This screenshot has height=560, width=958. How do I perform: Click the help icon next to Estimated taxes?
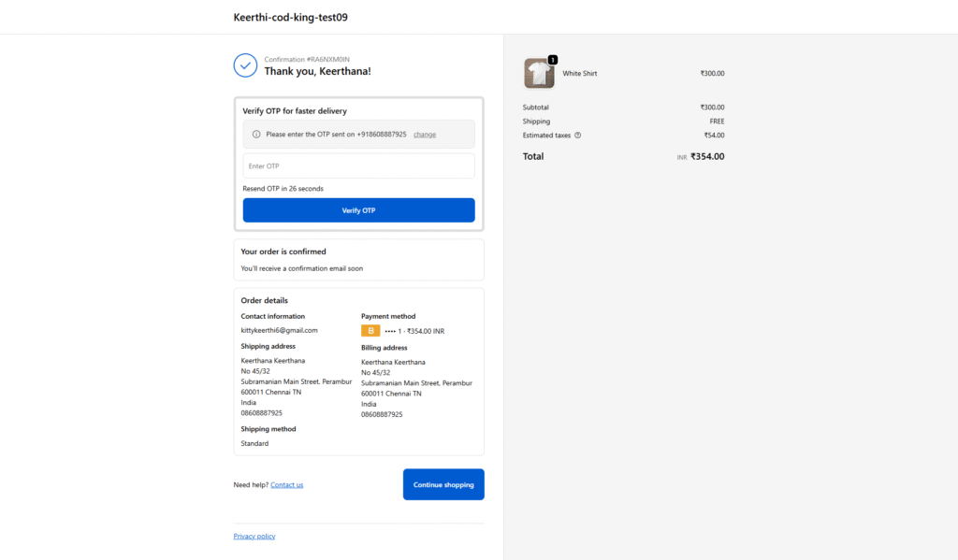577,136
